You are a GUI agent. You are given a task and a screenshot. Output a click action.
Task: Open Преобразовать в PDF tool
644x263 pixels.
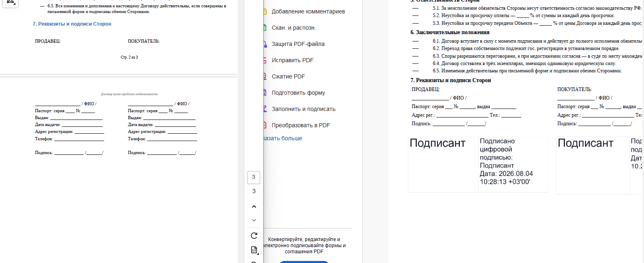pos(301,125)
